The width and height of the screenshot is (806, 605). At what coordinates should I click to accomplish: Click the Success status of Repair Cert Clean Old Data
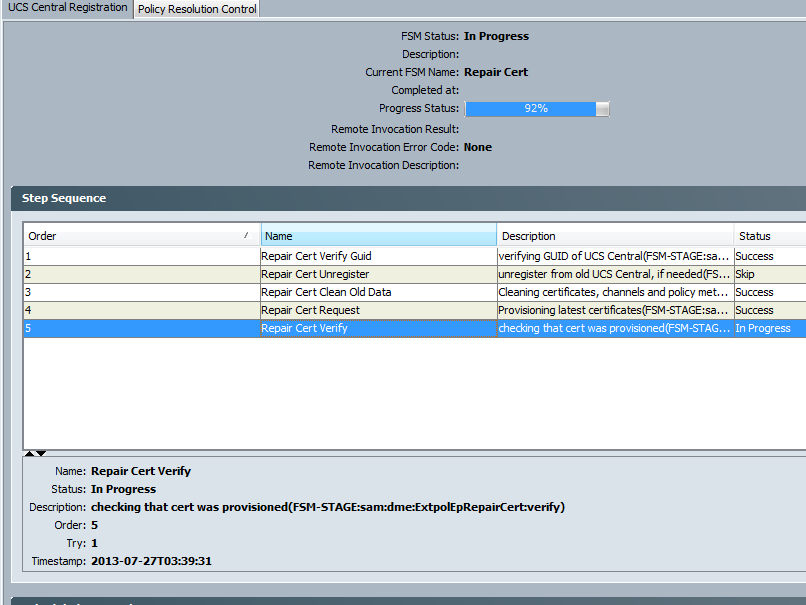[754, 292]
